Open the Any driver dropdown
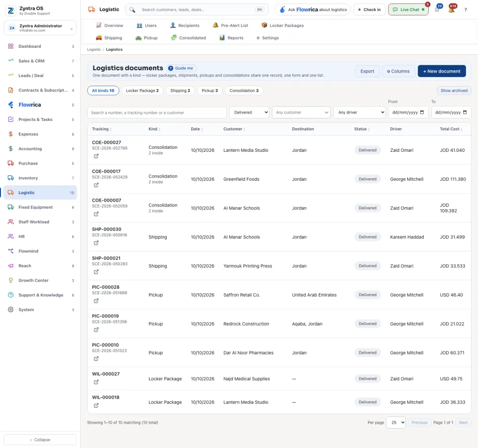 359,112
